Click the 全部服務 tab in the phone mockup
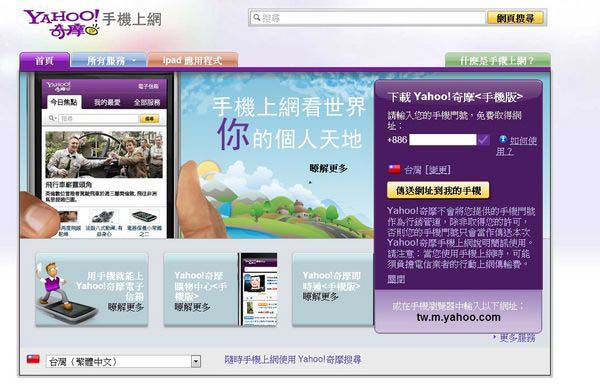Screen dimensions: 600x388 [147, 103]
